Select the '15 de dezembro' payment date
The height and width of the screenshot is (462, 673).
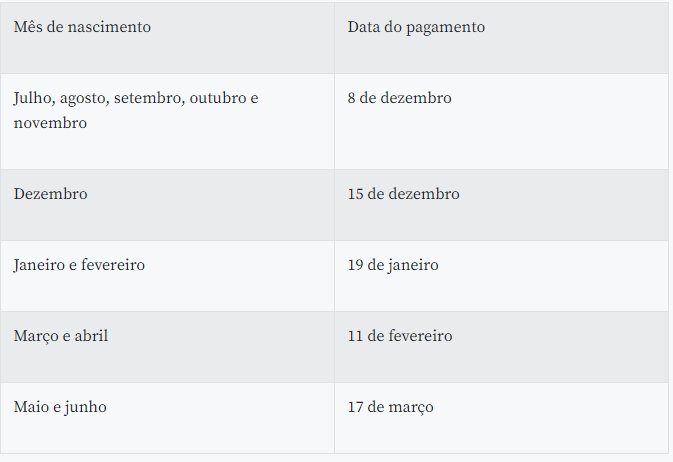(x=403, y=194)
